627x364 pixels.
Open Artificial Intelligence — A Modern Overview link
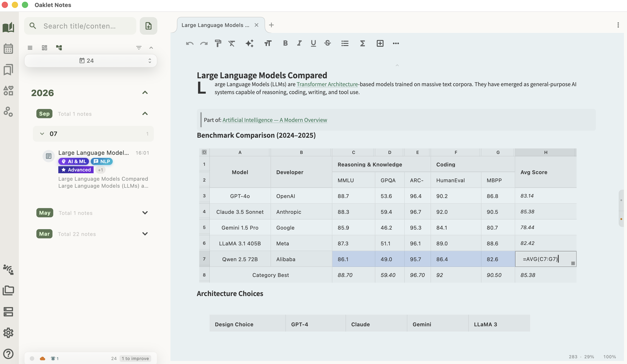[x=275, y=120]
